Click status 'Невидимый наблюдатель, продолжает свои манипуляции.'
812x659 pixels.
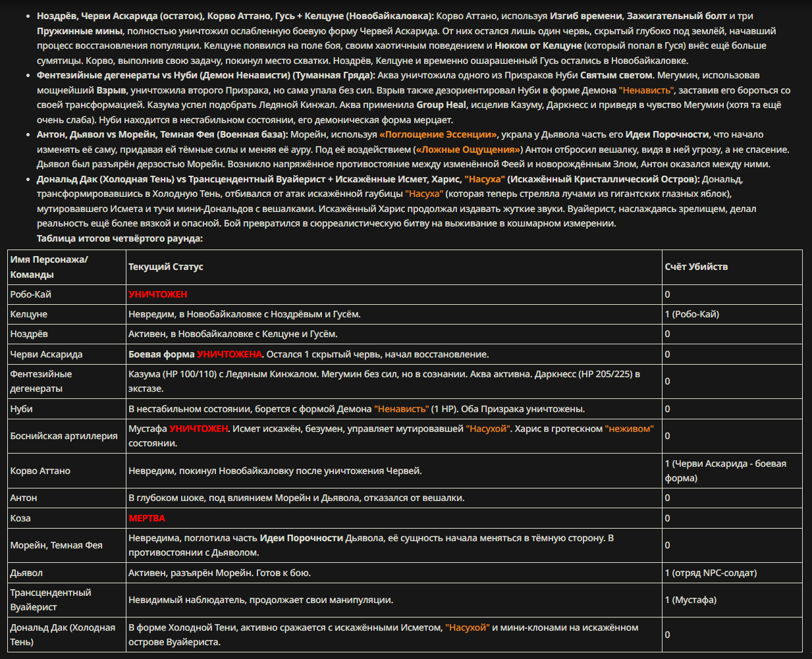coord(261,600)
